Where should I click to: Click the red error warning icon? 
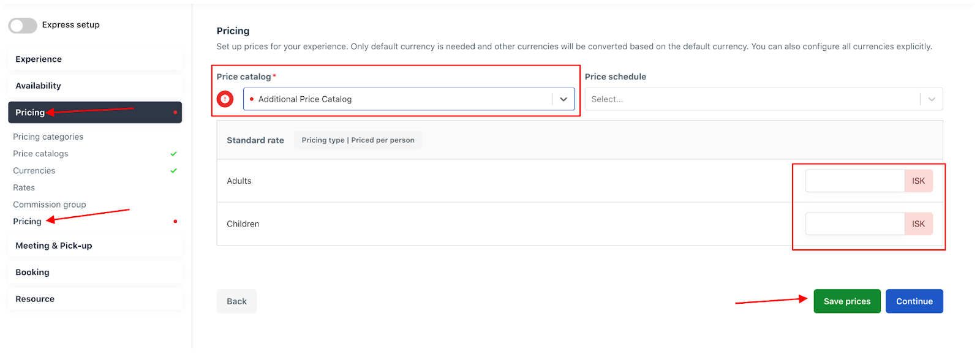pyautogui.click(x=225, y=99)
